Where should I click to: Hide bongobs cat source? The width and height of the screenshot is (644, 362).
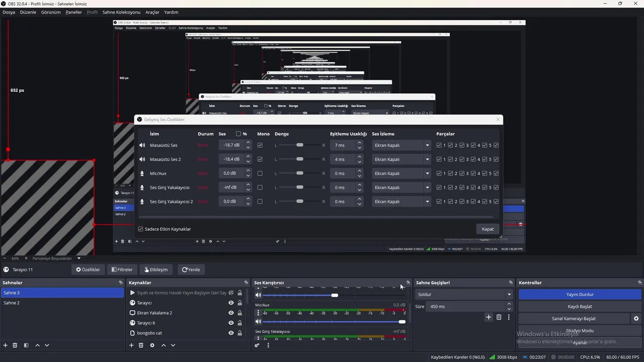(231, 333)
